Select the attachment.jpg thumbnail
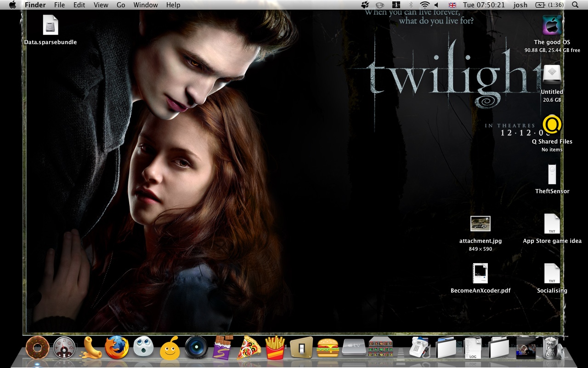The image size is (588, 368). (x=481, y=224)
